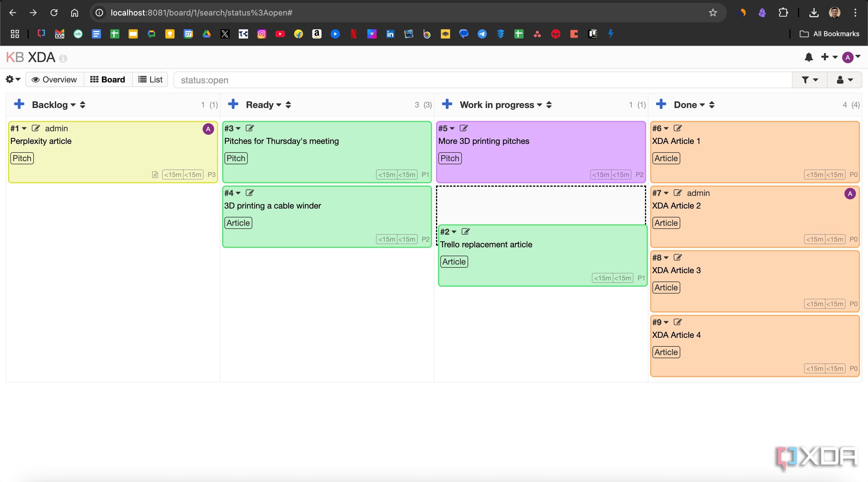Switch to the Overview view
868x482 pixels.
coord(54,80)
